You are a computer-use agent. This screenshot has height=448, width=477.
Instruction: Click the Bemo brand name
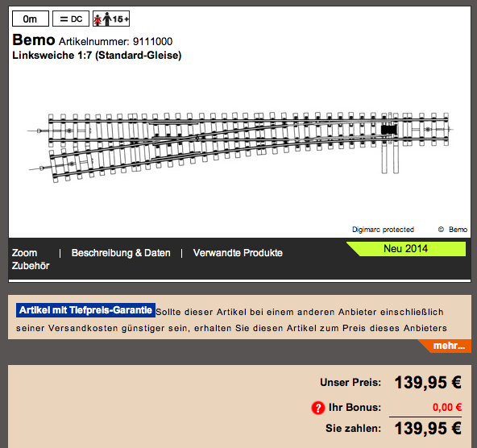[34, 39]
